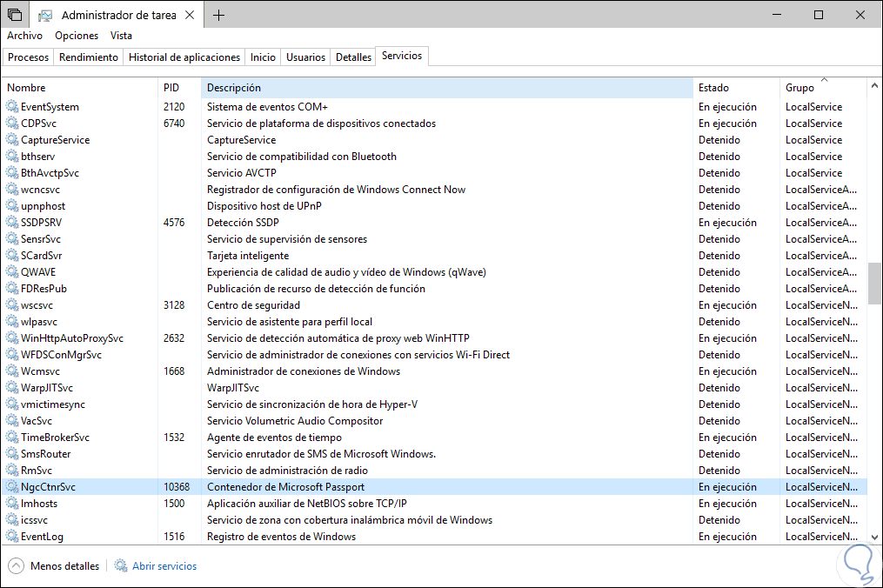Sort services by Nombre column header
Screen dimensions: 883x588
[x=80, y=88]
